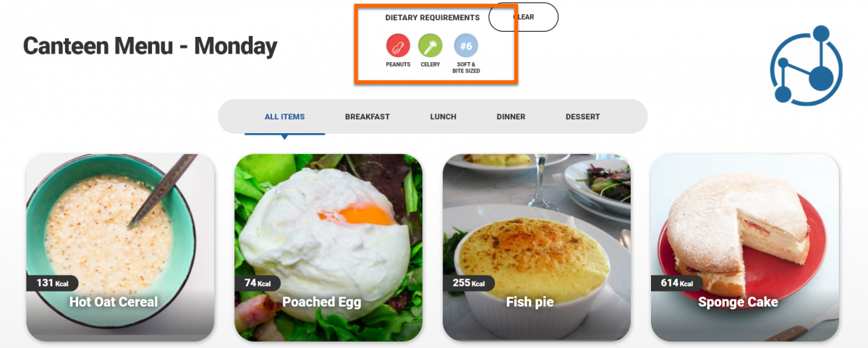Screen dimensions: 868x348
Task: Switch to the Dinner tab
Action: coord(511,116)
